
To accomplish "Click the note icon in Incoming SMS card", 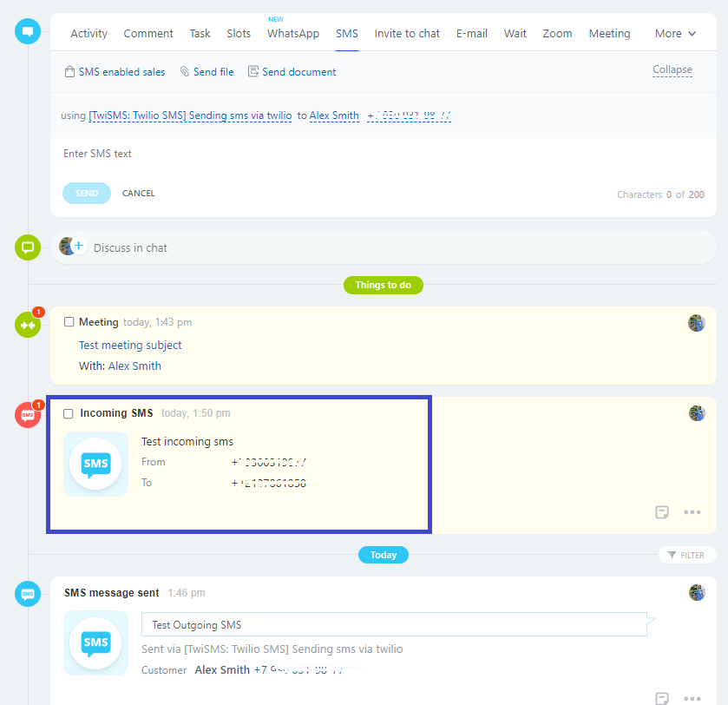I will (x=662, y=512).
